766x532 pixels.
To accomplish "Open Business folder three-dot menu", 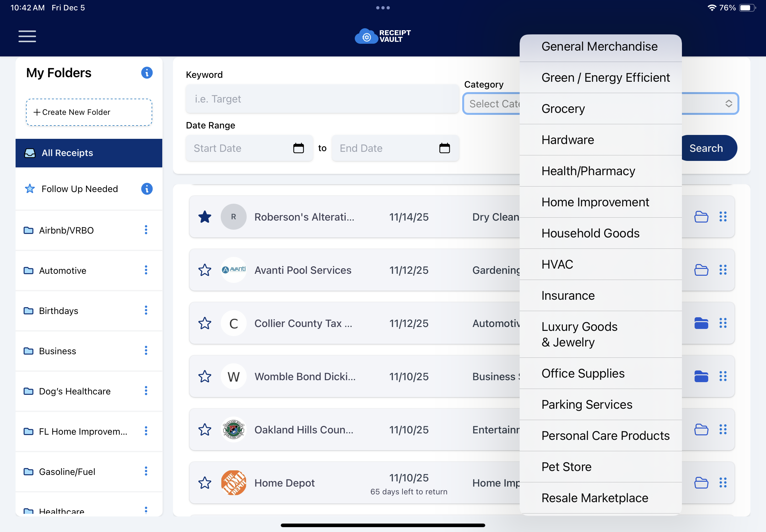I will pos(146,351).
